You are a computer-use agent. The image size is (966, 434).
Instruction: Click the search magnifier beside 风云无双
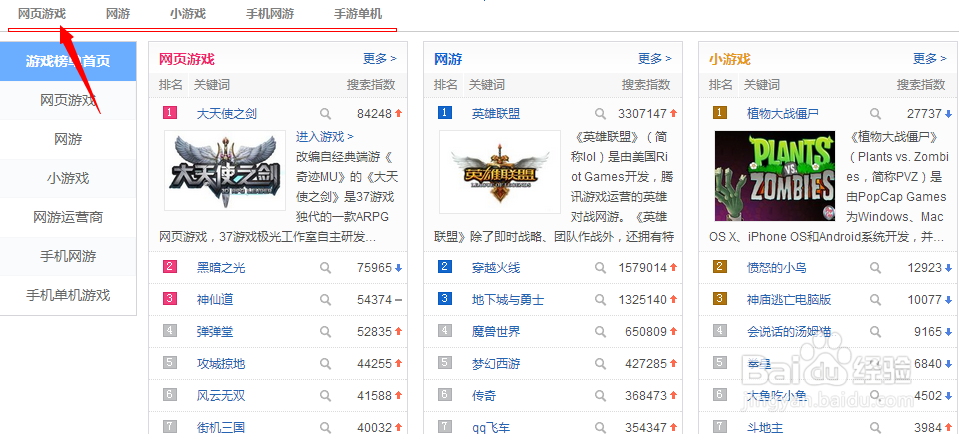pyautogui.click(x=325, y=396)
